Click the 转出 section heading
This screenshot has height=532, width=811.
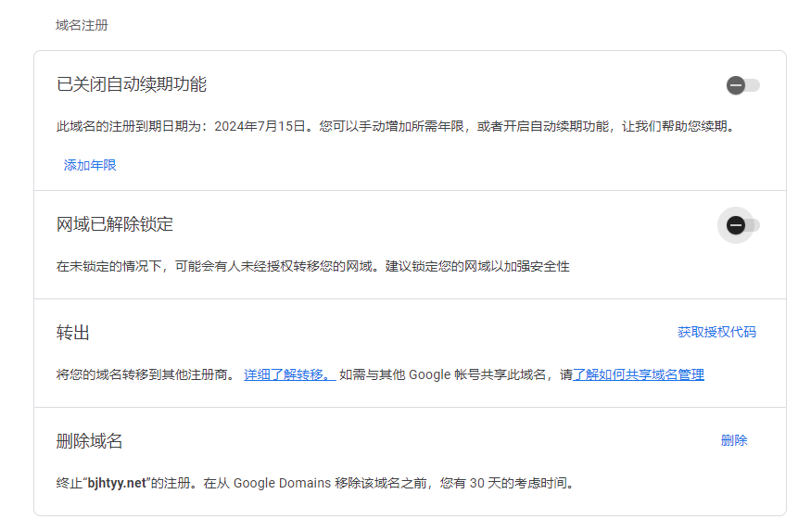[x=73, y=333]
